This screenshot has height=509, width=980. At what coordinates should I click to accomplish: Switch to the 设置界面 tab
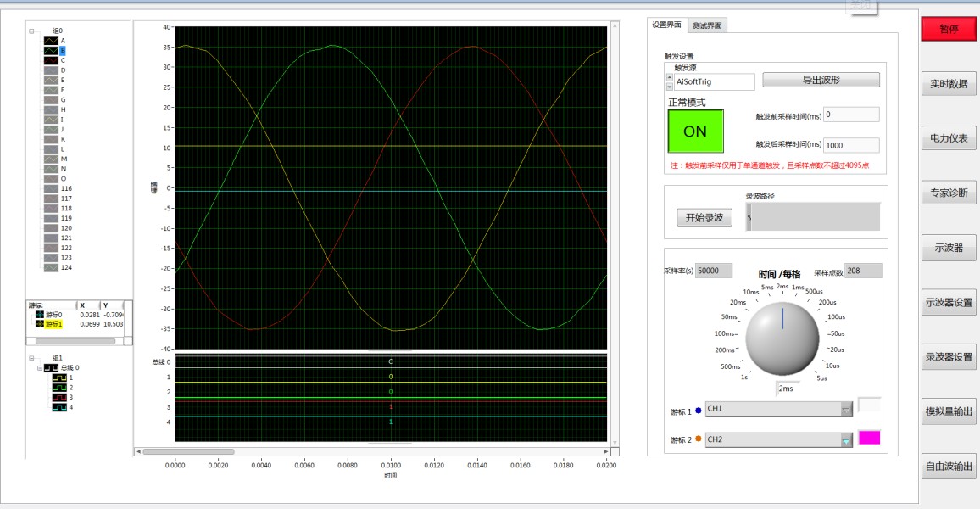[x=667, y=25]
